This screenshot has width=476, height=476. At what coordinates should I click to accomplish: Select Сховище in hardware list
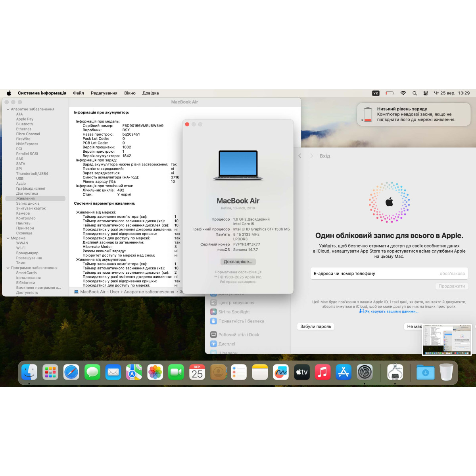pos(24,233)
